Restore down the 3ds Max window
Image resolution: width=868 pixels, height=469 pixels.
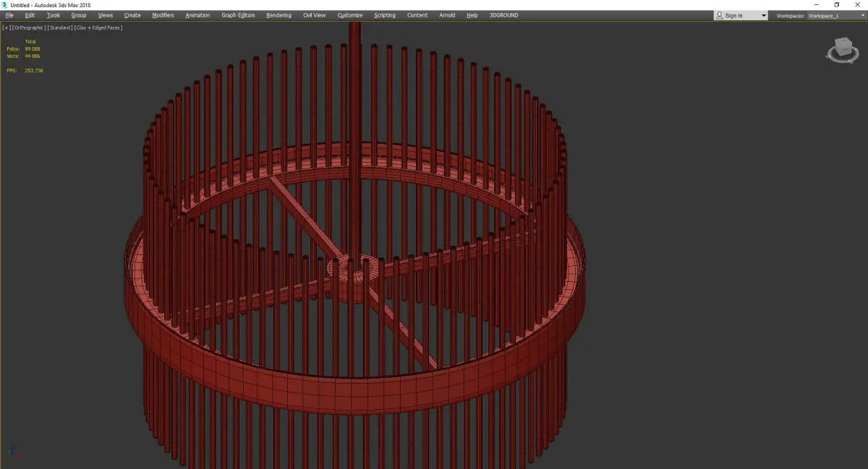(x=837, y=4)
